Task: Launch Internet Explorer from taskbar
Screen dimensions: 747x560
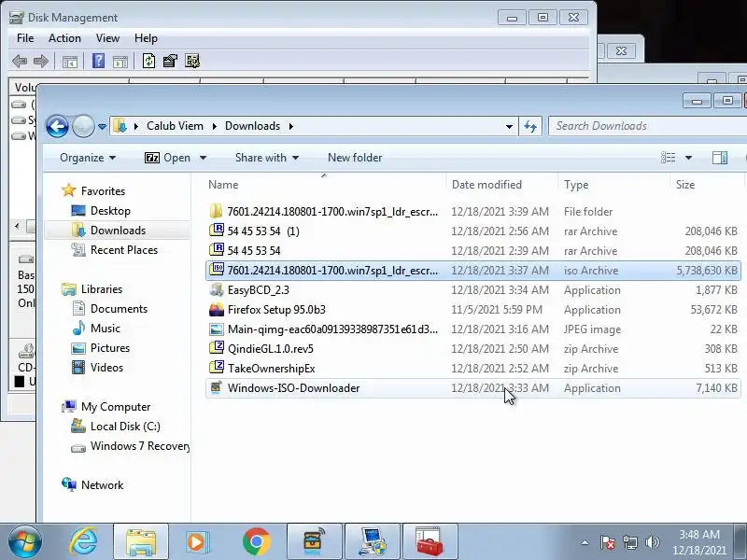Action: tap(83, 541)
